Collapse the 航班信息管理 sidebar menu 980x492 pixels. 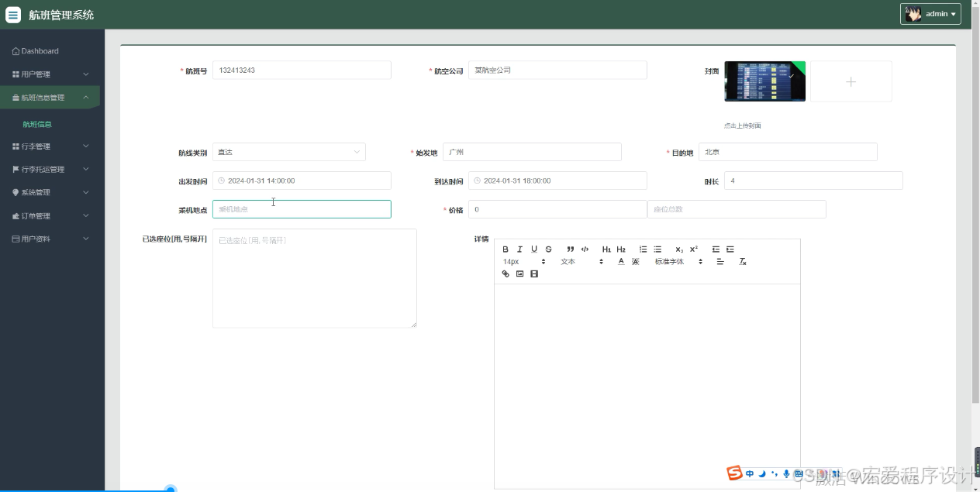coord(50,98)
